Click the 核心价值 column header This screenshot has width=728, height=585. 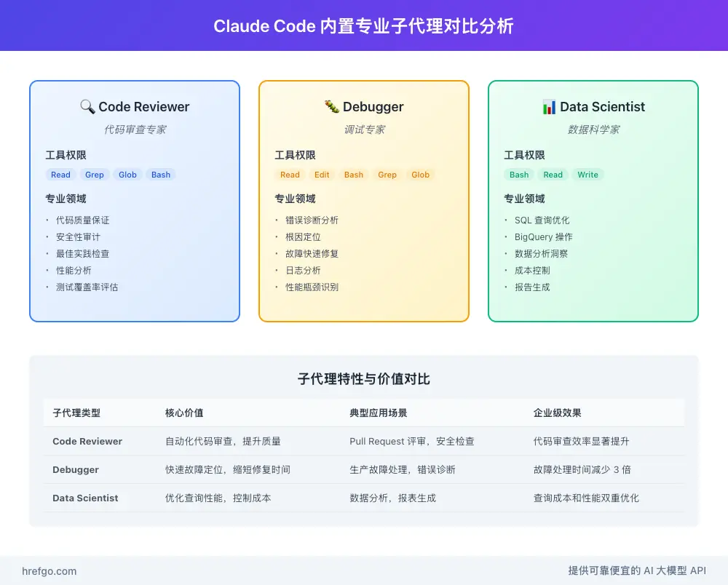[184, 413]
